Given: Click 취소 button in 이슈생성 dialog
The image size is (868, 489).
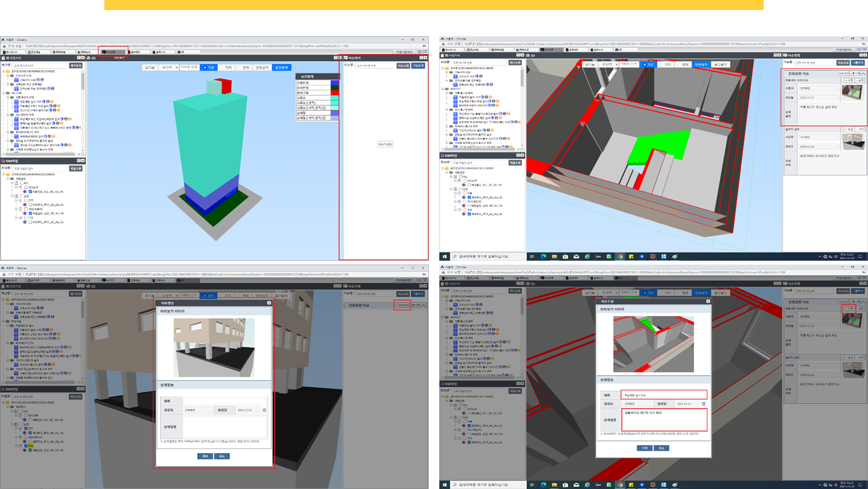Looking at the screenshot, I should coord(222,456).
